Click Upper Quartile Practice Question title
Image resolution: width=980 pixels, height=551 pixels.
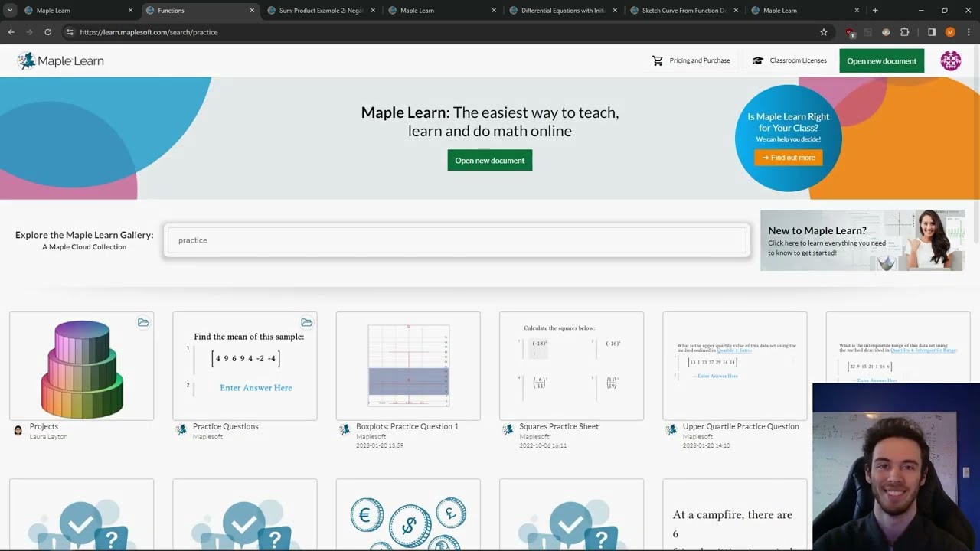pos(740,426)
